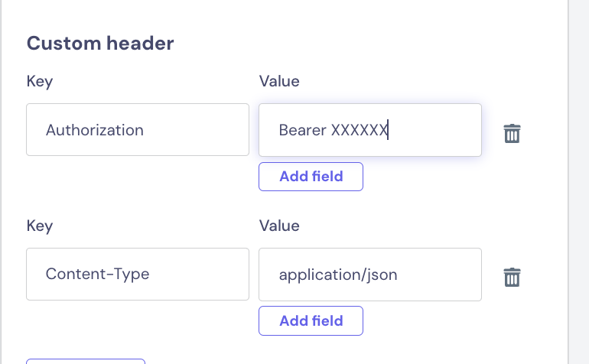The height and width of the screenshot is (364, 589).
Task: Focus the Bearer XXXXXX value input
Action: pyautogui.click(x=370, y=130)
